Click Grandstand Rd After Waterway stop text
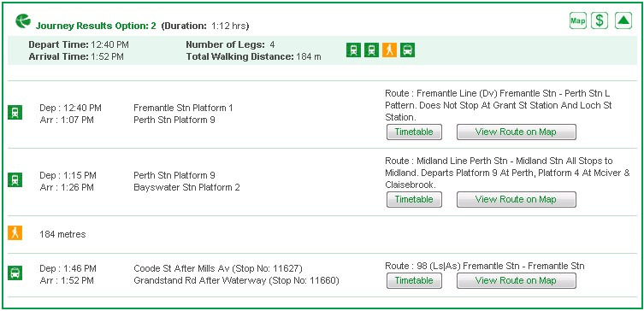 click(236, 281)
